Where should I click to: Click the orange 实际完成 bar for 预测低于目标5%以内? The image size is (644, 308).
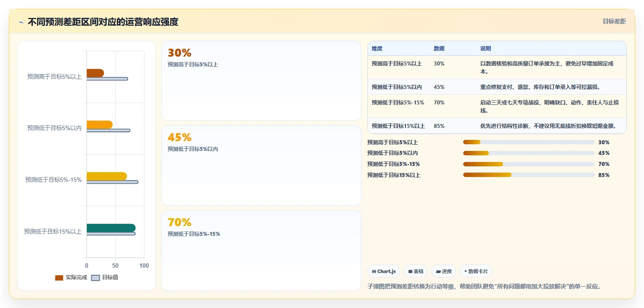(x=100, y=125)
